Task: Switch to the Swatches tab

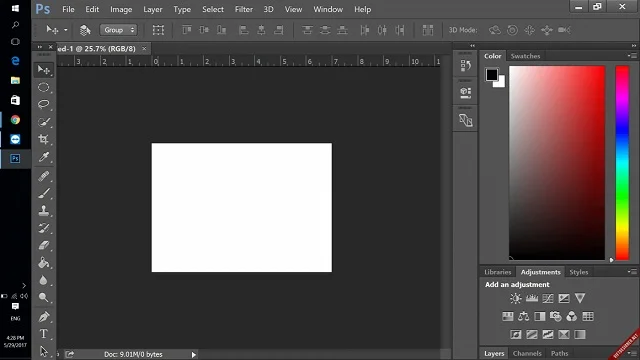Action: pos(525,56)
